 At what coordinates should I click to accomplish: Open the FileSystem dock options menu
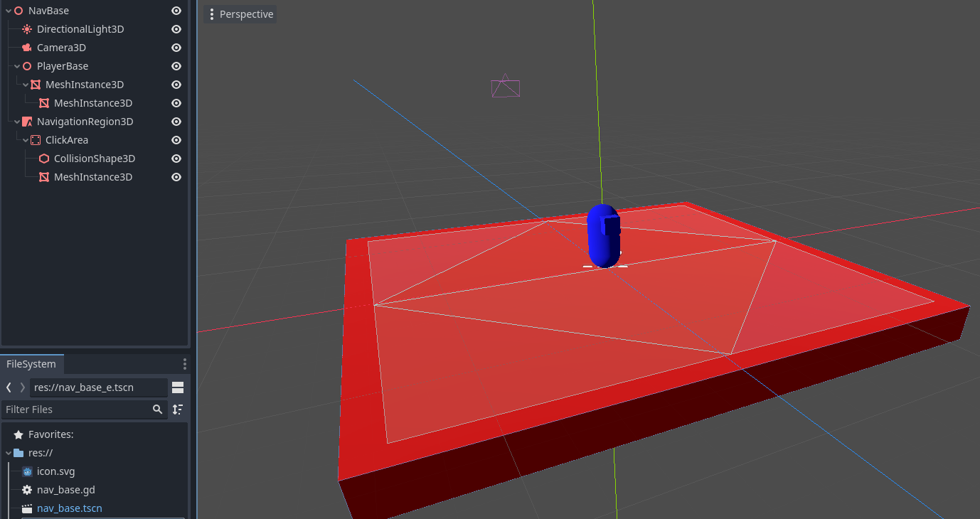point(185,364)
